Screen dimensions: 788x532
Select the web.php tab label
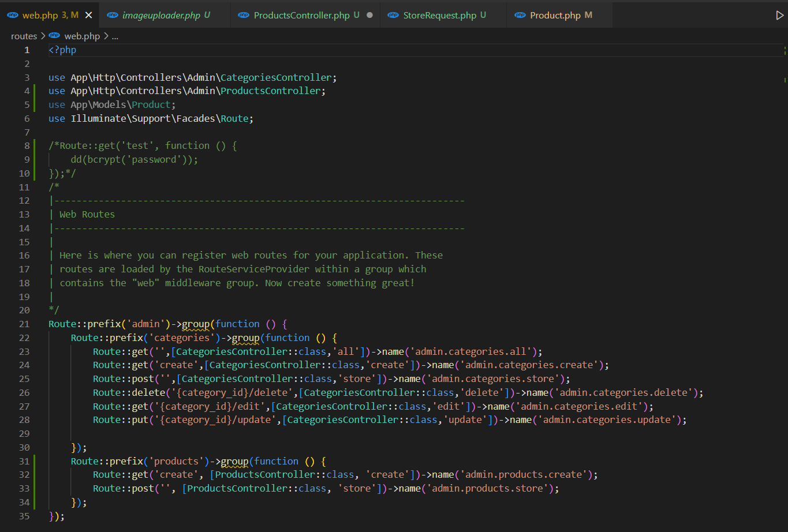[40, 15]
